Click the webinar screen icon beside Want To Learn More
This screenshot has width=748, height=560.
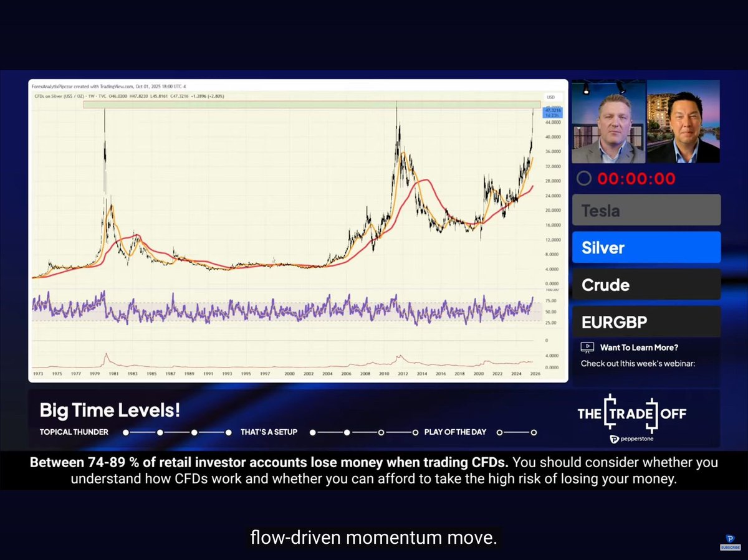pos(587,348)
